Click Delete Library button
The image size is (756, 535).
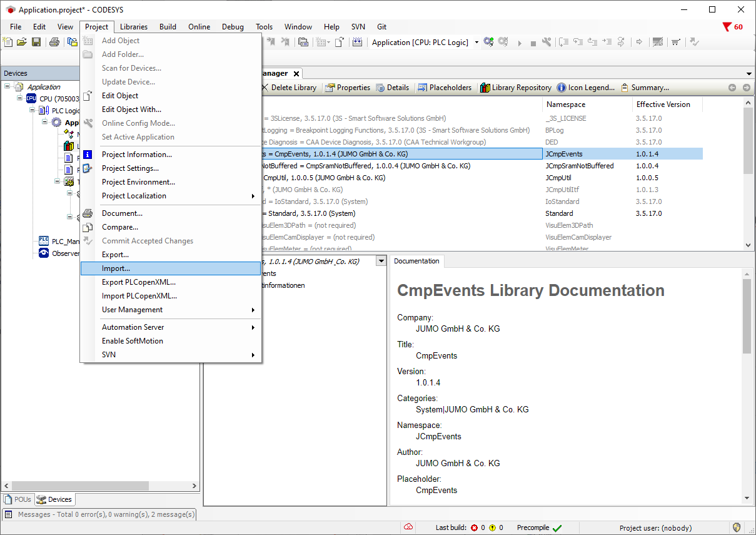(x=289, y=88)
